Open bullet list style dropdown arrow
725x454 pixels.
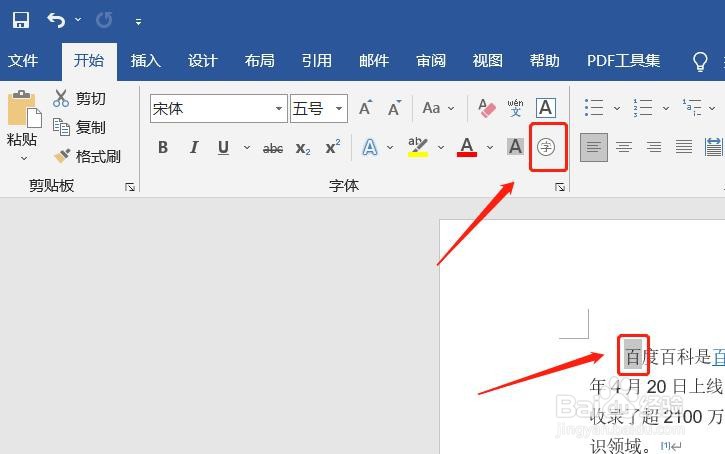pyautogui.click(x=617, y=108)
